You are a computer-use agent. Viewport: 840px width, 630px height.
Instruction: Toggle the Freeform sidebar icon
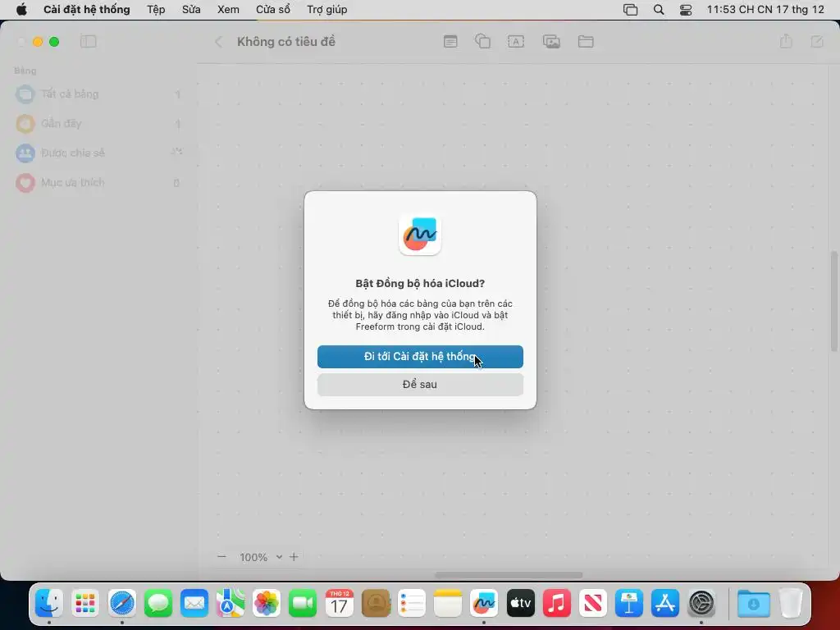pyautogui.click(x=89, y=42)
